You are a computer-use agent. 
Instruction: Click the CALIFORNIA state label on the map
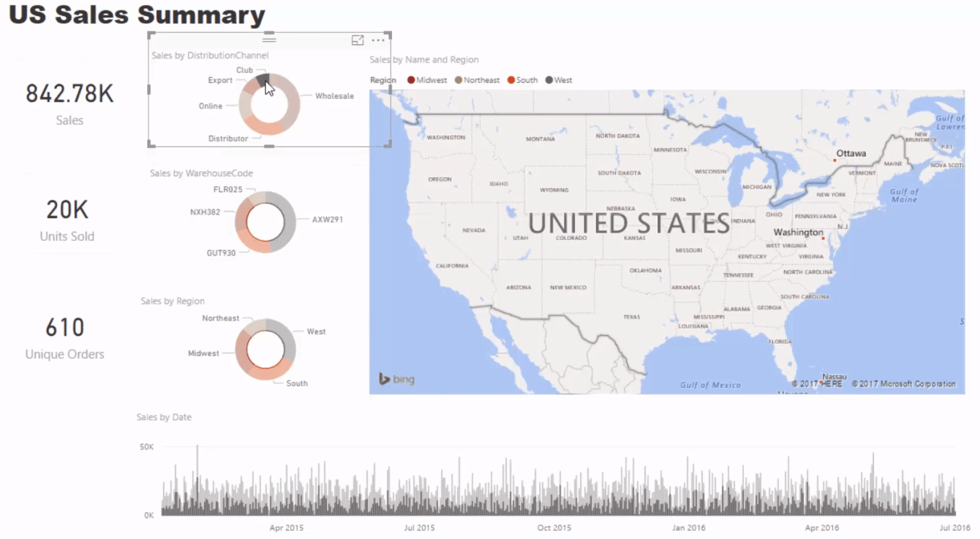pos(452,265)
